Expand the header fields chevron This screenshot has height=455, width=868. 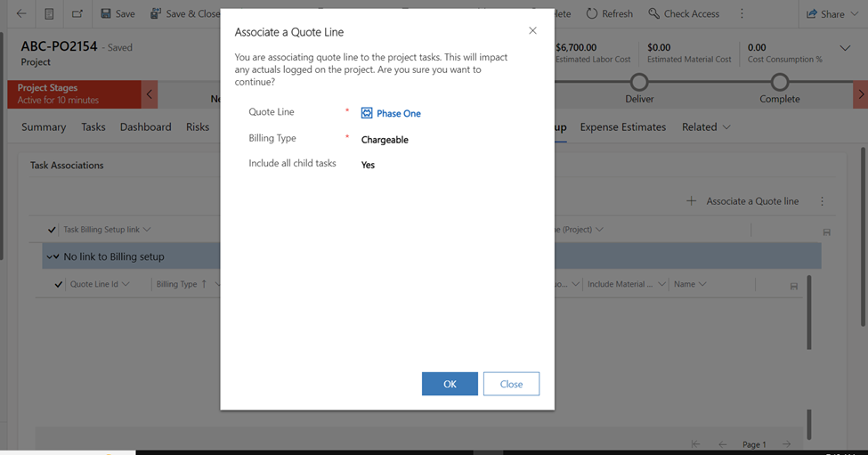tap(845, 48)
